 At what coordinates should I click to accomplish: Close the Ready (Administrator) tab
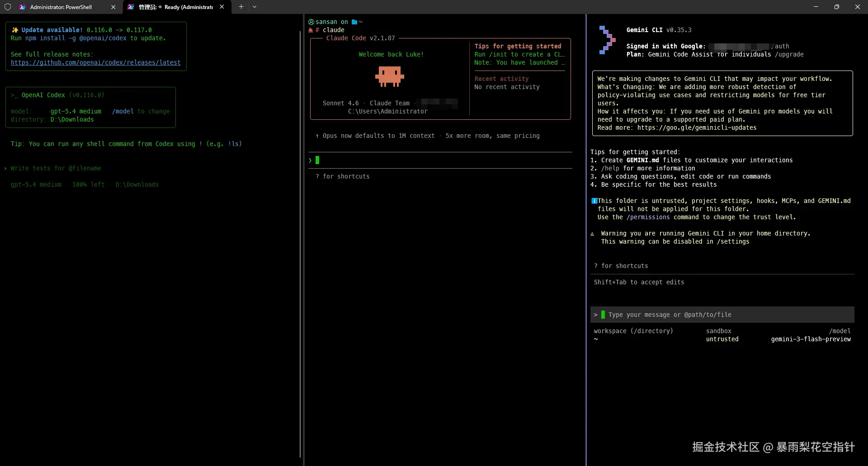(x=222, y=7)
